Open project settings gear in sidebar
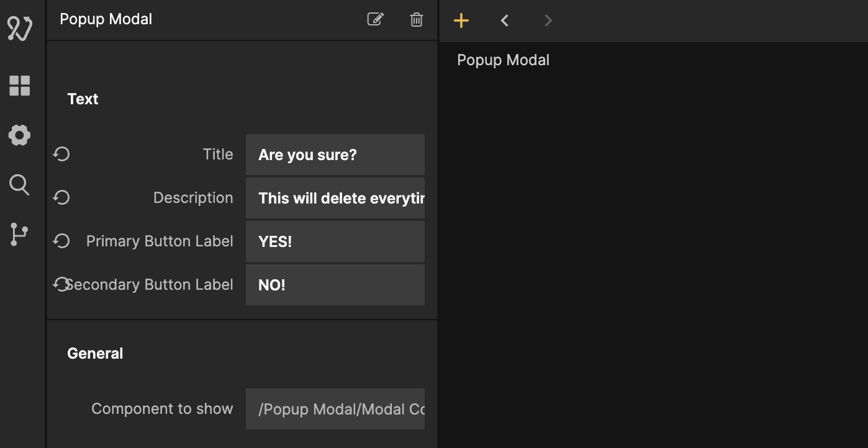The width and height of the screenshot is (868, 448). [x=20, y=135]
